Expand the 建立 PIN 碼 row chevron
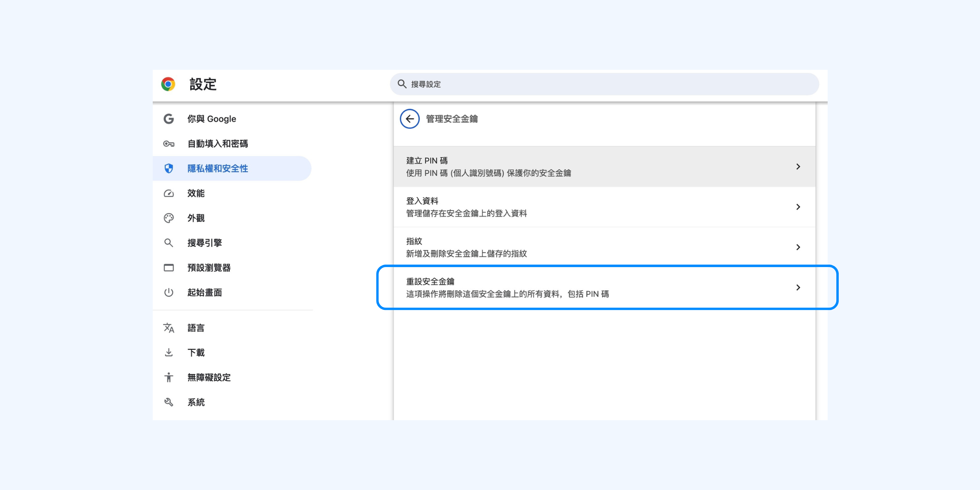Image resolution: width=980 pixels, height=490 pixels. point(798,167)
